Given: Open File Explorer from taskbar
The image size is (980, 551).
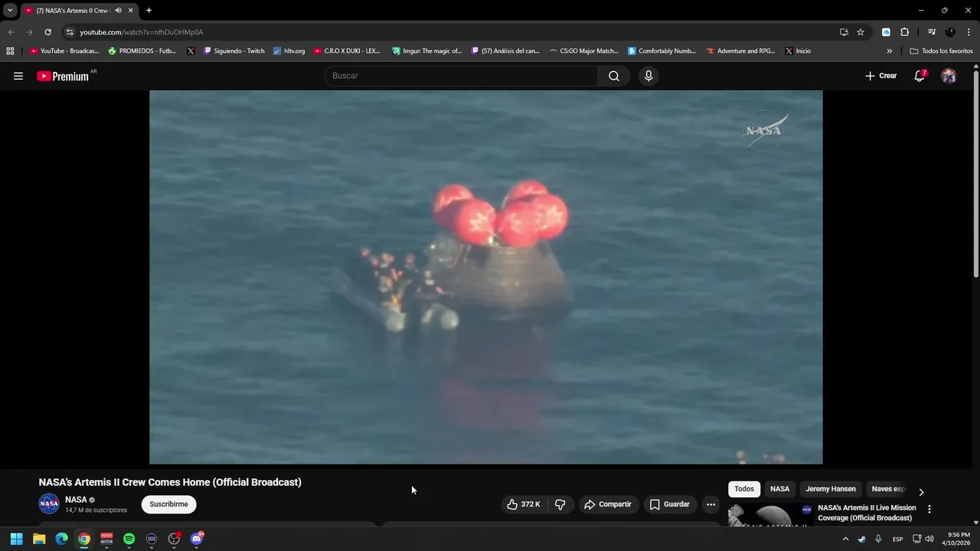Looking at the screenshot, I should [x=39, y=539].
